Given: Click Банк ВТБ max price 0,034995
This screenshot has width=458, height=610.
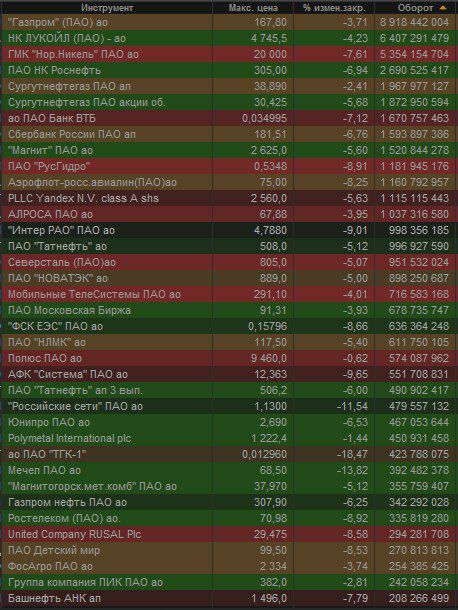Looking at the screenshot, I should click(x=265, y=118).
